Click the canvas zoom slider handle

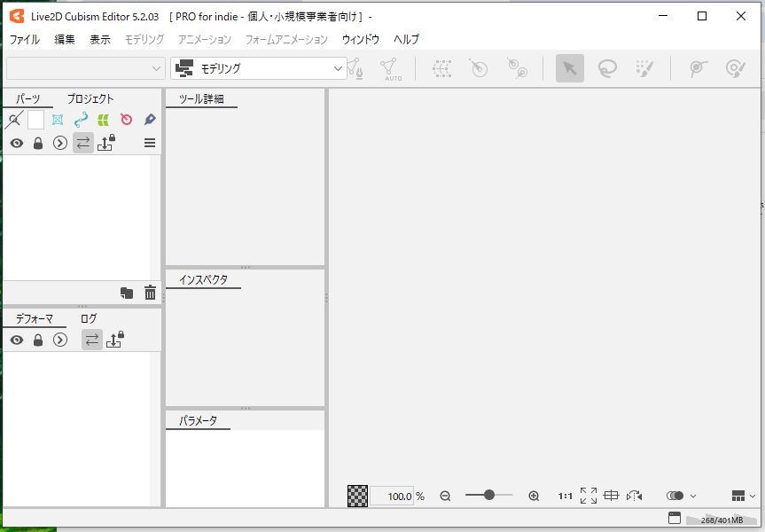tap(488, 495)
